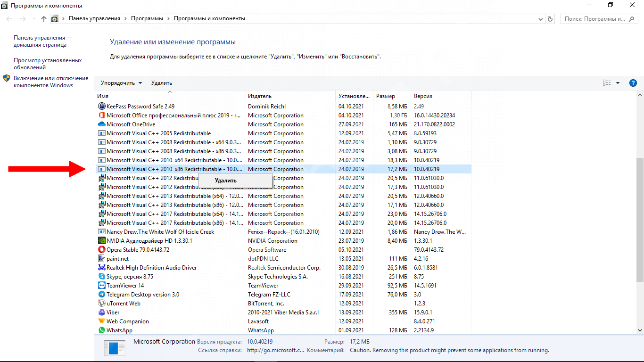Viewport: 644px width, 362px height.
Task: Click the paint.net program icon
Action: (x=101, y=259)
